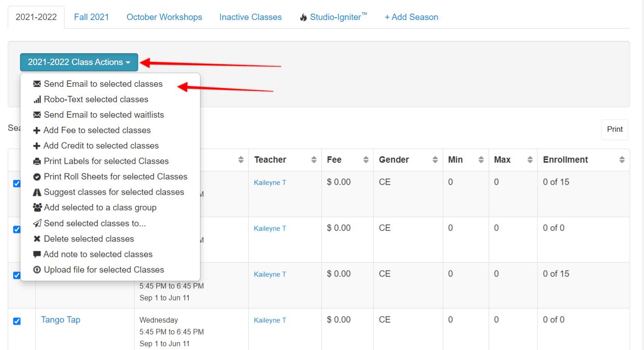Viewport: 644px width, 350px height.
Task: Sort table by Gender column
Action: 435,160
